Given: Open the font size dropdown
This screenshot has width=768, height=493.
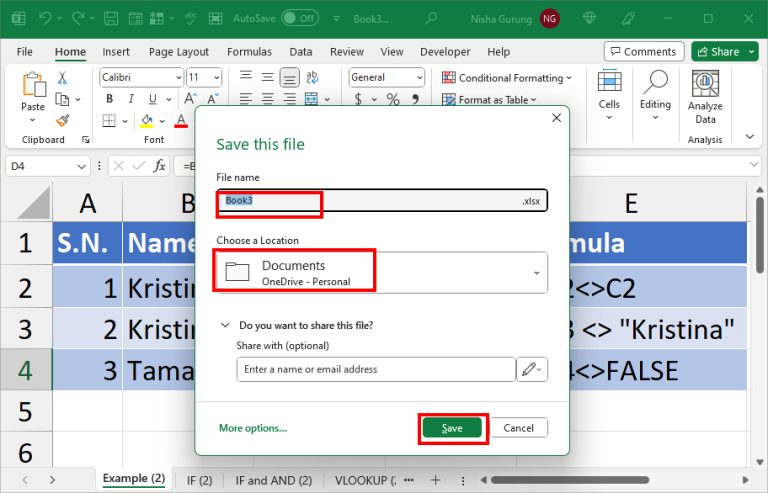Looking at the screenshot, I should (x=216, y=77).
